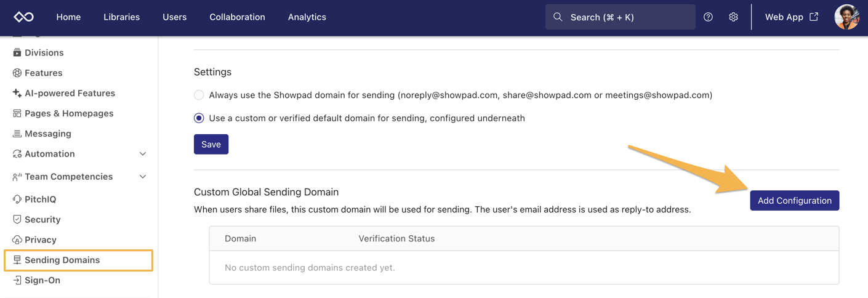Click the Sign-On arrow icon
This screenshot has width=868, height=298.
pyautogui.click(x=17, y=281)
